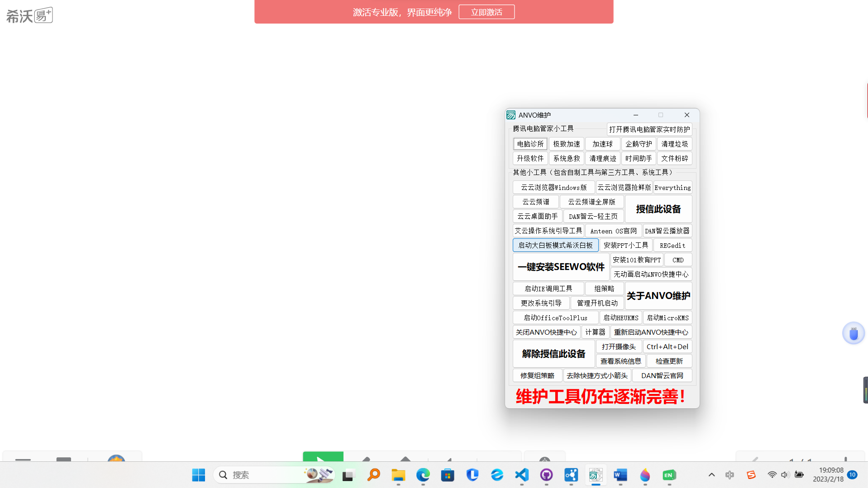
Task: Run 清理痕迹 tool
Action: (x=602, y=158)
